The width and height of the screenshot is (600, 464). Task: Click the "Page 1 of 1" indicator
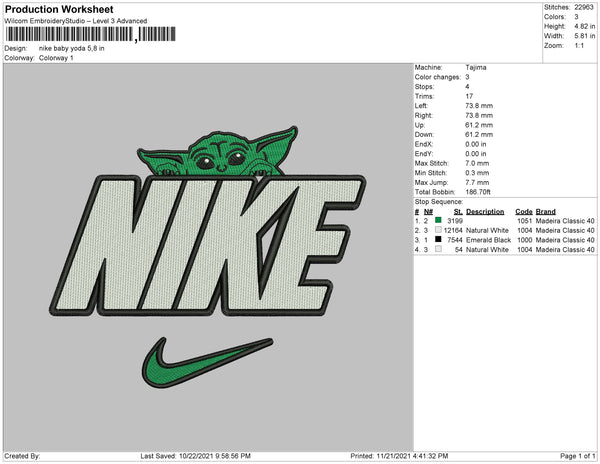[x=577, y=456]
